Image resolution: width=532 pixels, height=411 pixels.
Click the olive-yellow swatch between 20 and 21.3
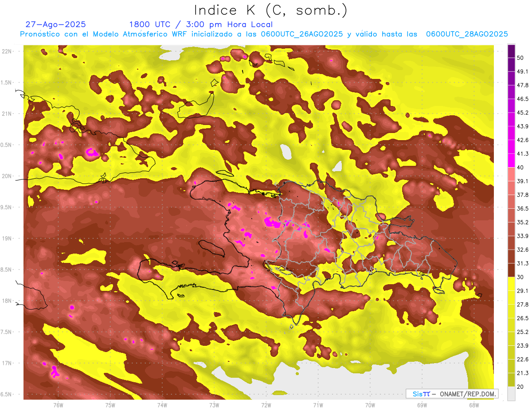pyautogui.click(x=511, y=380)
